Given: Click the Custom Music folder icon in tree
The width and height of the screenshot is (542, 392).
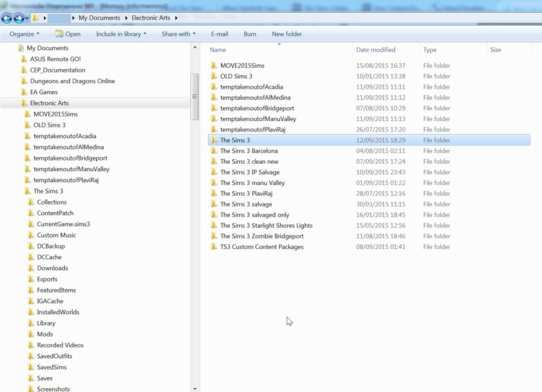Looking at the screenshot, I should [30, 235].
